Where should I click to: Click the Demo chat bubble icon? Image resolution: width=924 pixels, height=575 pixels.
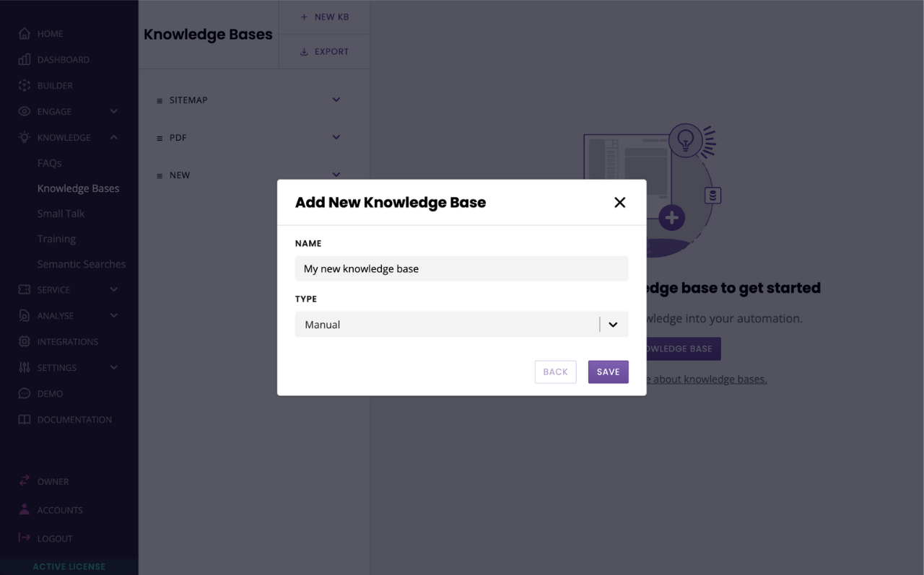[x=25, y=393]
